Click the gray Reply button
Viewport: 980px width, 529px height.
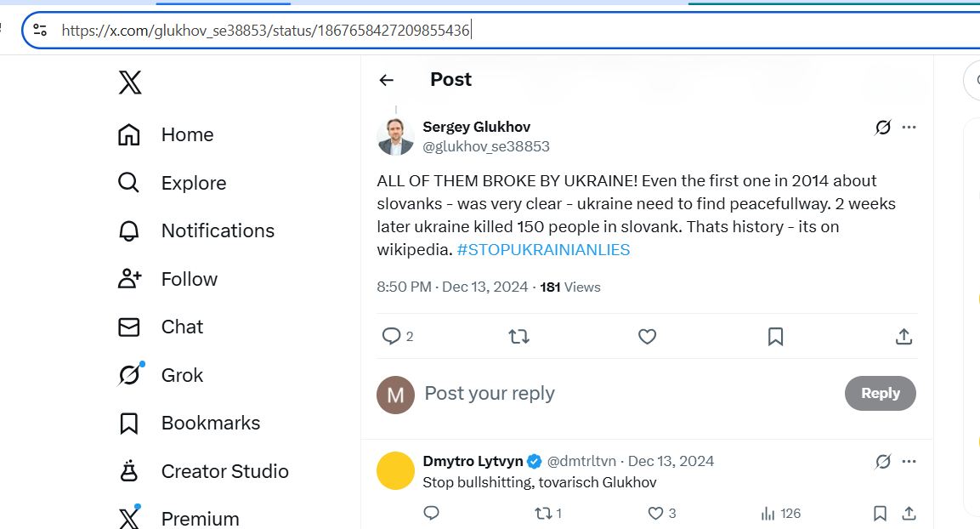pos(880,393)
